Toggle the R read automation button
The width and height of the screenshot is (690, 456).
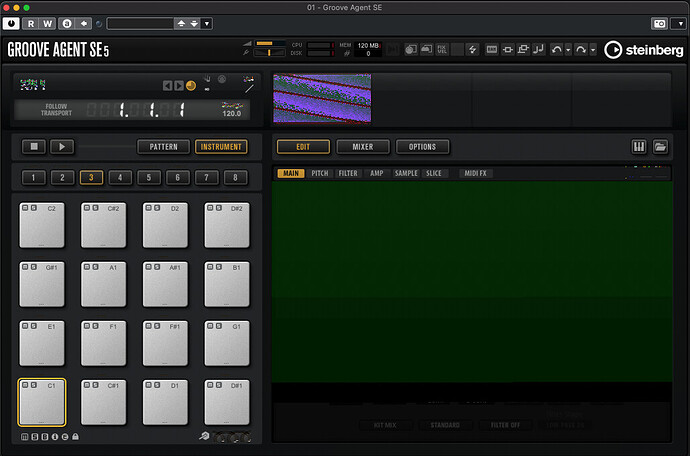31,23
